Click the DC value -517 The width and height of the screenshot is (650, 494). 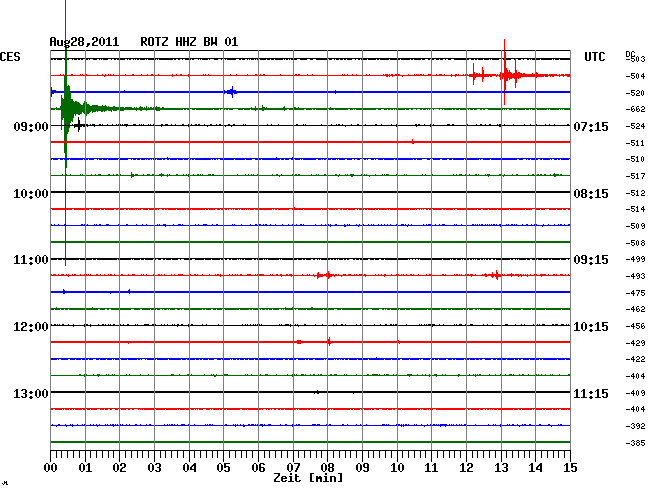(x=635, y=176)
